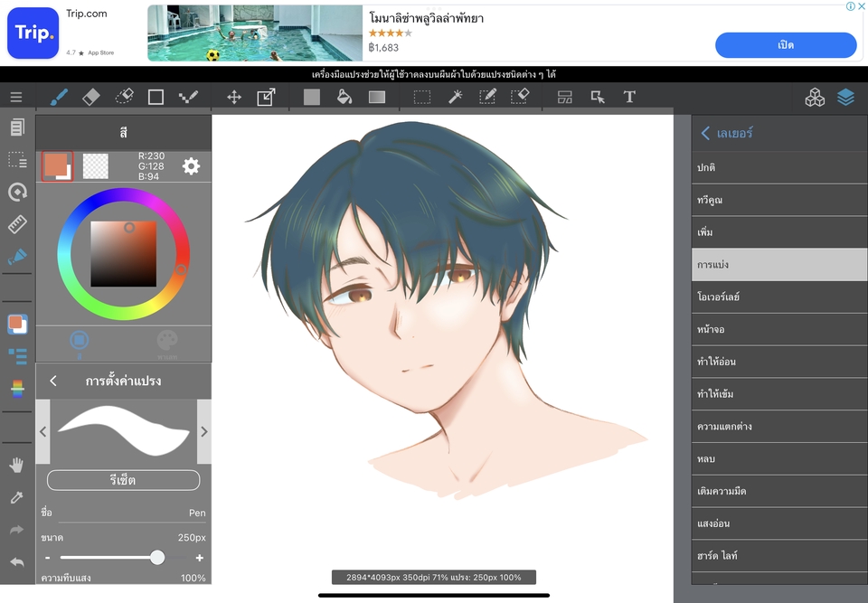Image resolution: width=868 pixels, height=603 pixels.
Task: Activate the Paint Bucket fill tool
Action: point(344,96)
